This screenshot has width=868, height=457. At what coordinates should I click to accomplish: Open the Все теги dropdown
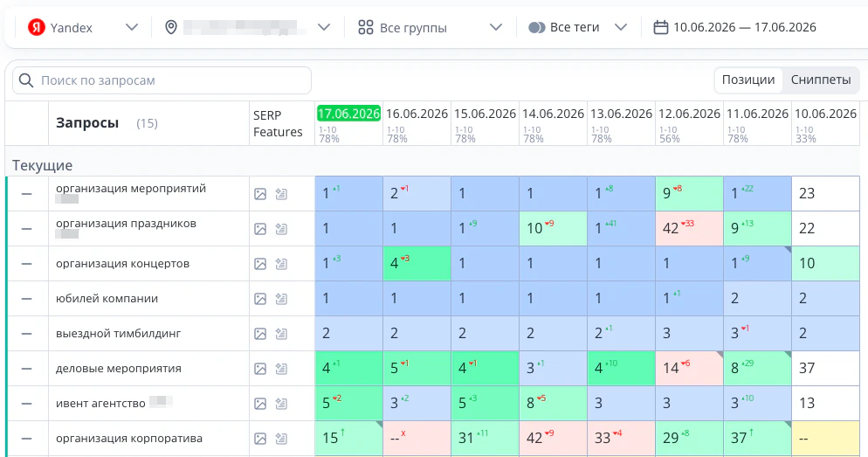click(x=577, y=27)
